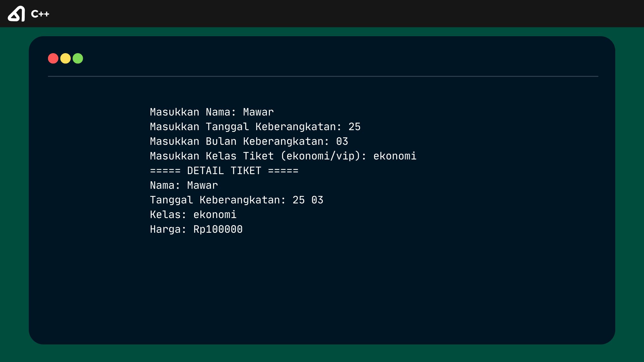This screenshot has width=644, height=362.
Task: Click the '===== DETAIL TIKET =====' heading
Action: pyautogui.click(x=224, y=171)
